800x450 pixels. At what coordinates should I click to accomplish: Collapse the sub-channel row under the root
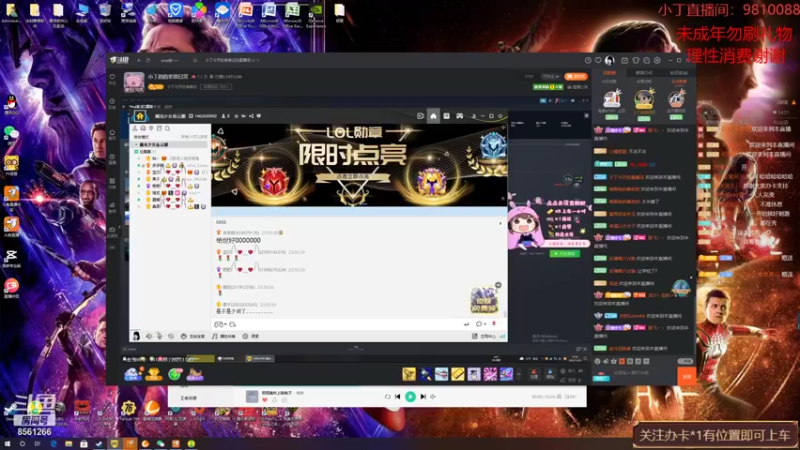click(x=136, y=152)
